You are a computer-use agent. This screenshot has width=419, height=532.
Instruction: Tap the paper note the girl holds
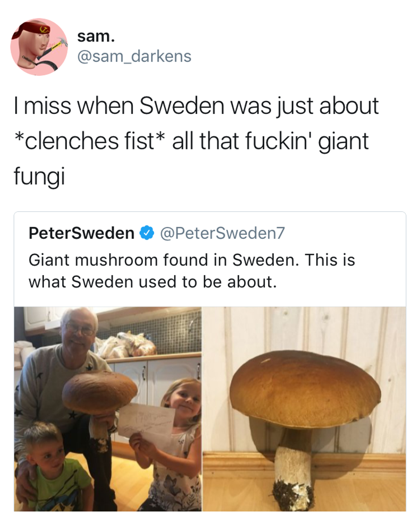[x=147, y=420]
